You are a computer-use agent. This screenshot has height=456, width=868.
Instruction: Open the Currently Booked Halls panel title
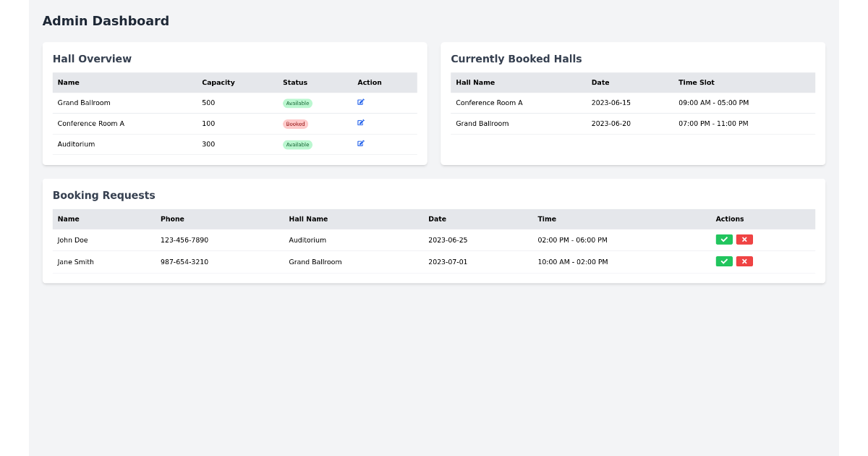coord(515,59)
